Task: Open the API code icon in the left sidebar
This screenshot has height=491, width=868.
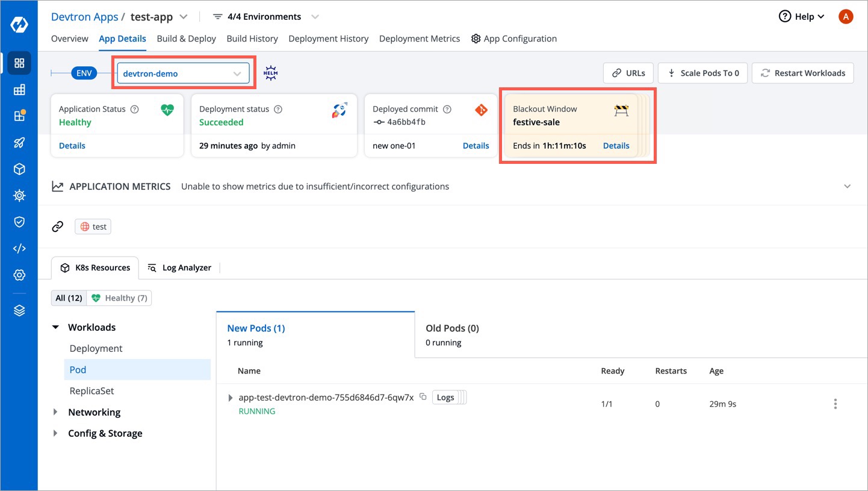Action: (19, 248)
